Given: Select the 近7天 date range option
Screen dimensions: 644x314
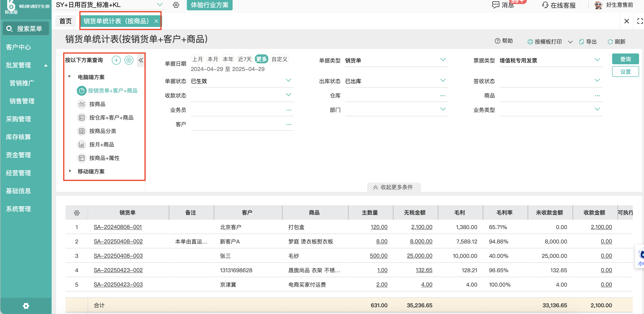Looking at the screenshot, I should click(245, 59).
